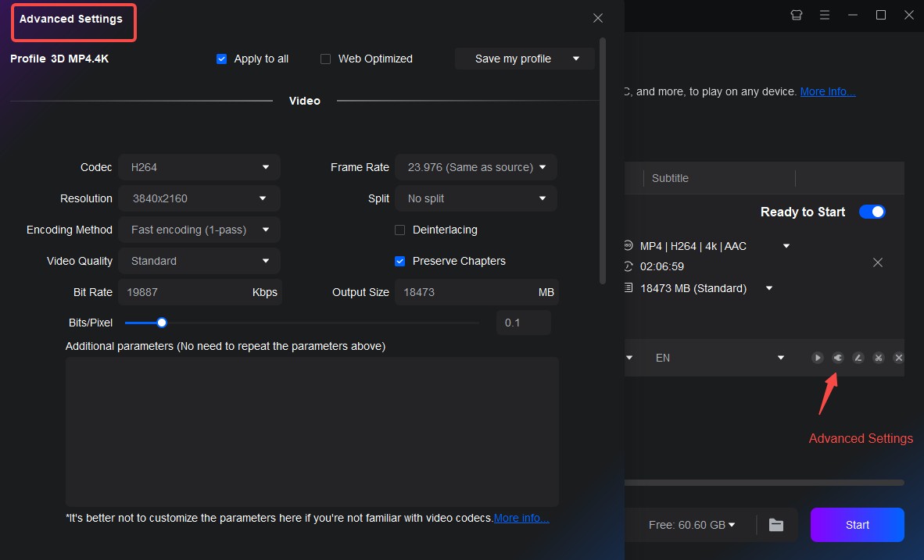Screen dimensions: 924x560
Task: Remove the track via the circular X icon
Action: click(x=898, y=358)
